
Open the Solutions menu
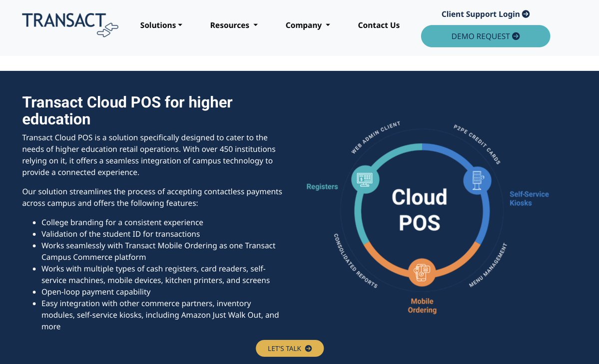pos(161,25)
